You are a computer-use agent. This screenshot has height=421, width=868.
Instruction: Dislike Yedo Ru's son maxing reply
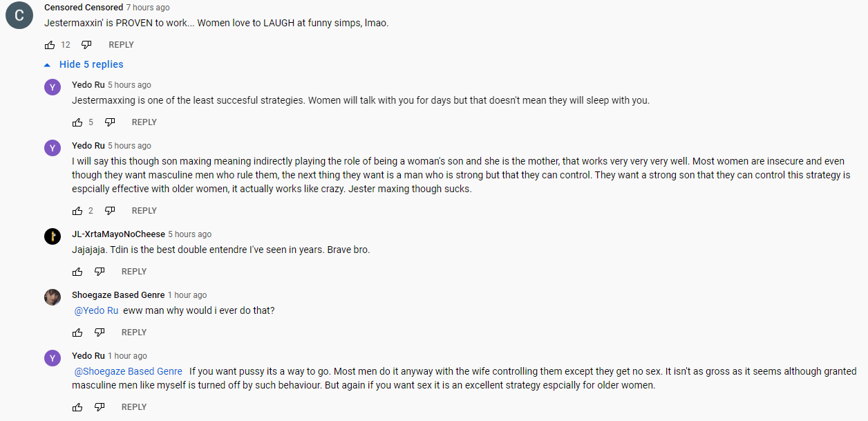tap(110, 211)
